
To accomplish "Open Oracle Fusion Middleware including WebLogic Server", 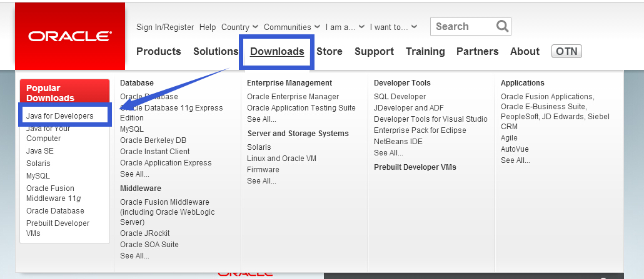I will coord(167,212).
